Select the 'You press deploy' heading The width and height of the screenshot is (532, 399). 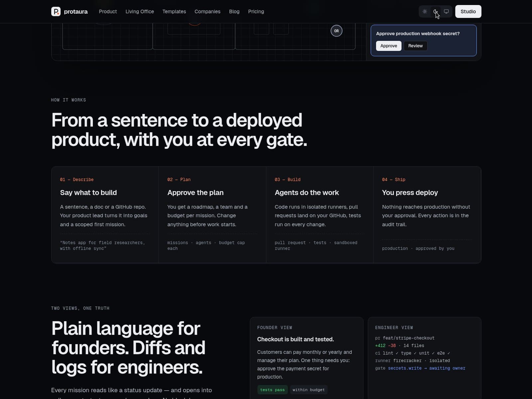coord(410,193)
